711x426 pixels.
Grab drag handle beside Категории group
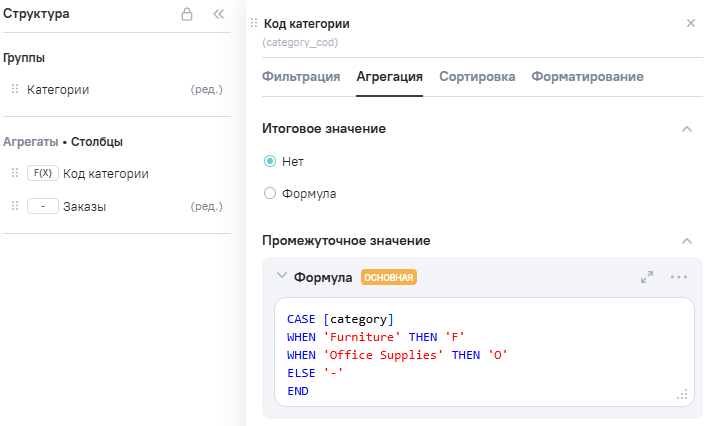[x=15, y=89]
